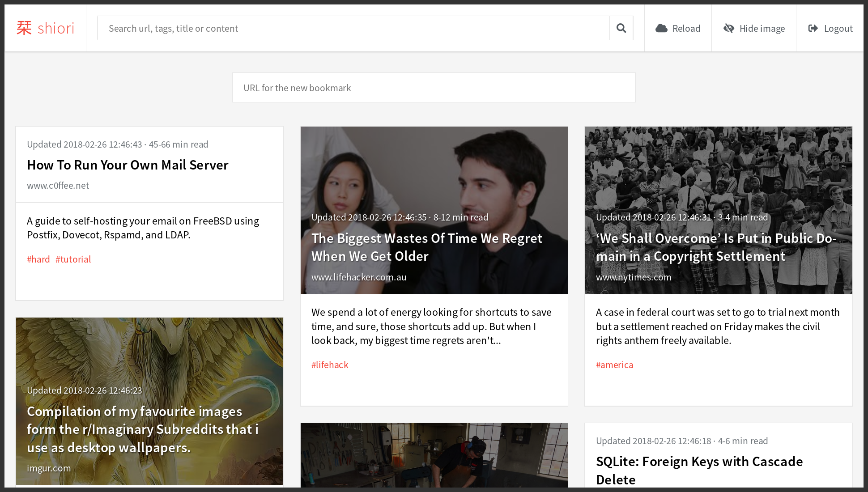Viewport: 868px width, 492px height.
Task: Click the search magnifier icon
Action: point(621,28)
